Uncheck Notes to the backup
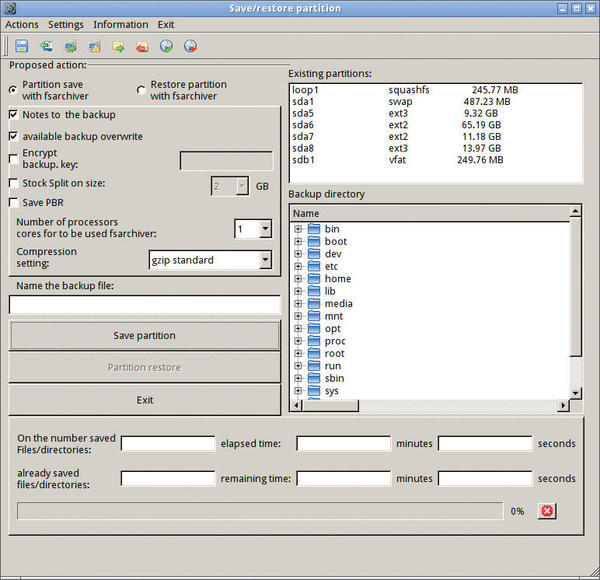 coord(14,115)
